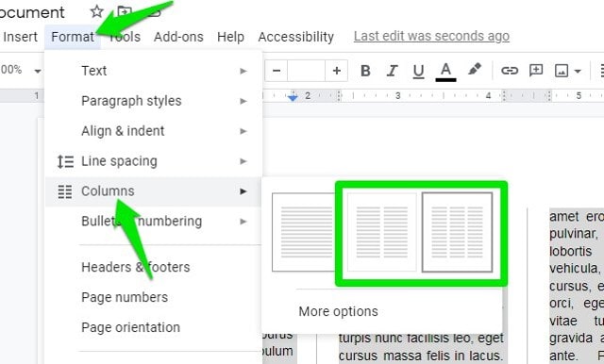Select the Columns menu entry
Image resolution: width=604 pixels, height=364 pixels.
pos(153,191)
